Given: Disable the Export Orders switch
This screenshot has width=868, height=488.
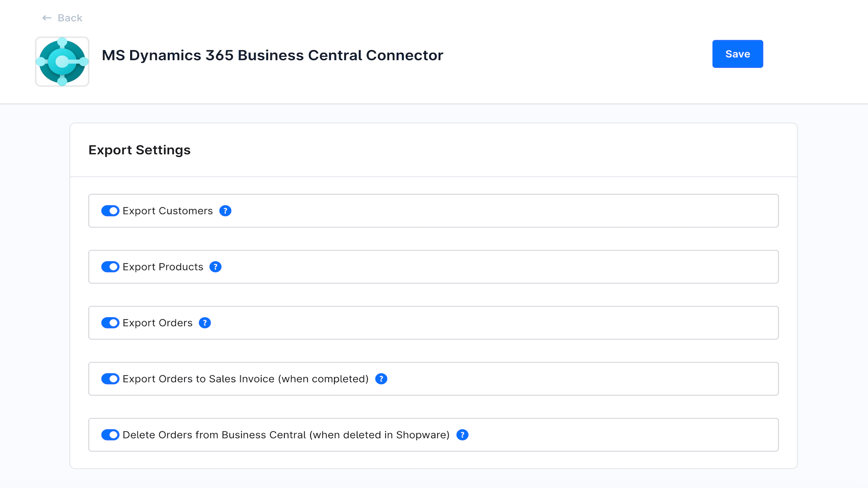Looking at the screenshot, I should [x=110, y=323].
